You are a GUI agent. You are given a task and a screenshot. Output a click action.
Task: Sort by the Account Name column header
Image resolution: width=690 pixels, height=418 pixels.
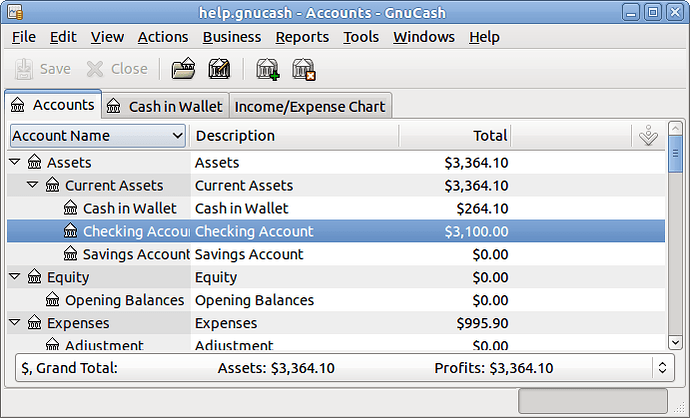(x=97, y=136)
